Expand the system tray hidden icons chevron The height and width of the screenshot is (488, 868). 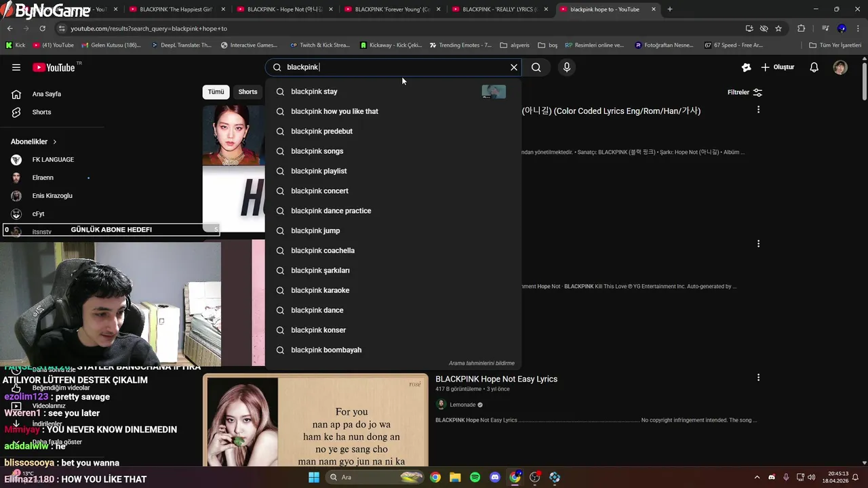[757, 477]
